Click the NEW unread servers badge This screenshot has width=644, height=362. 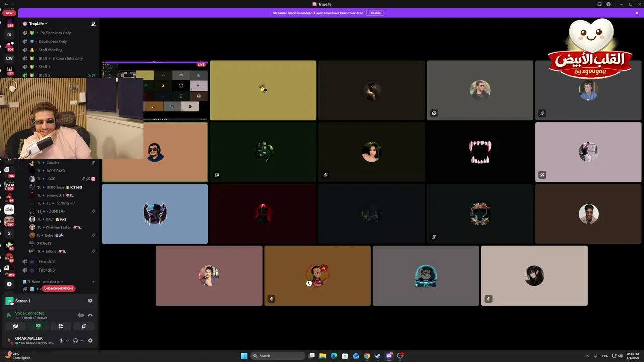click(9, 13)
